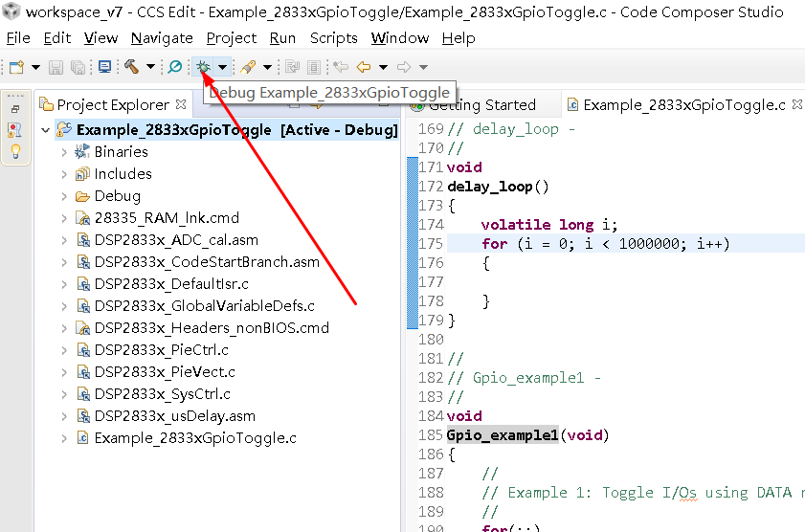This screenshot has height=532, width=805.
Task: Open the Navigate menu
Action: click(x=162, y=38)
